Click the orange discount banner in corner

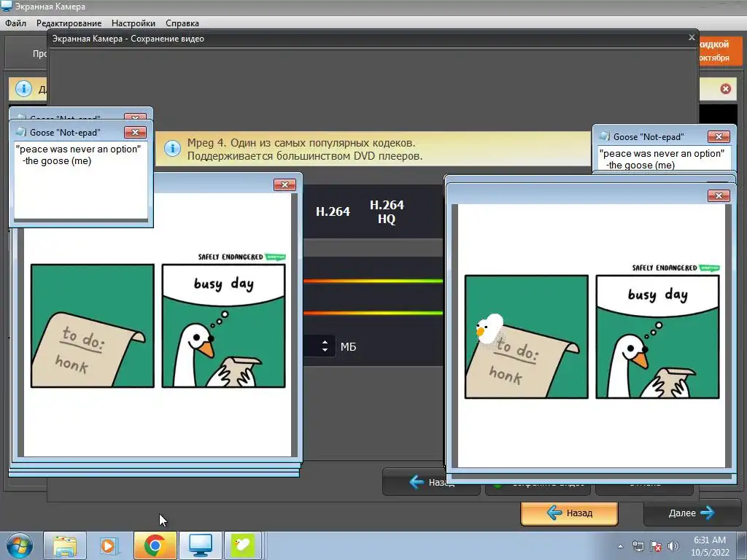pos(720,50)
